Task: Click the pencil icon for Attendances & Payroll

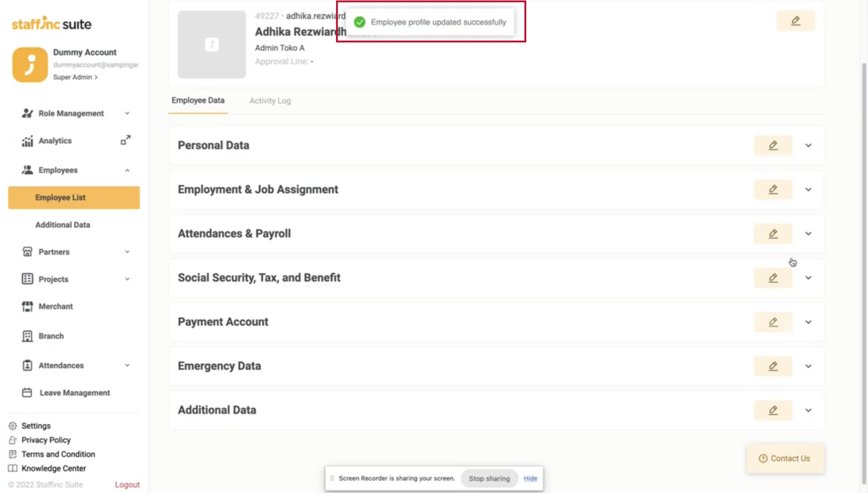Action: (773, 234)
